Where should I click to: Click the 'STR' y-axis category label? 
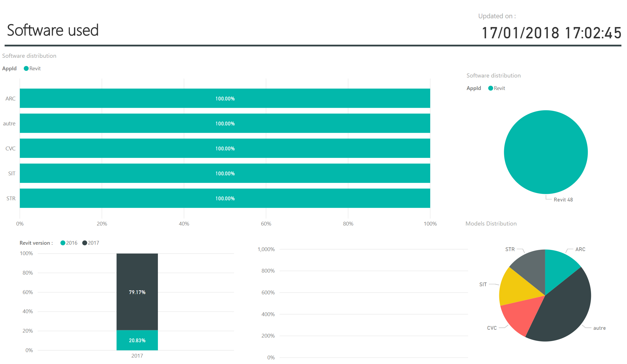coord(11,199)
